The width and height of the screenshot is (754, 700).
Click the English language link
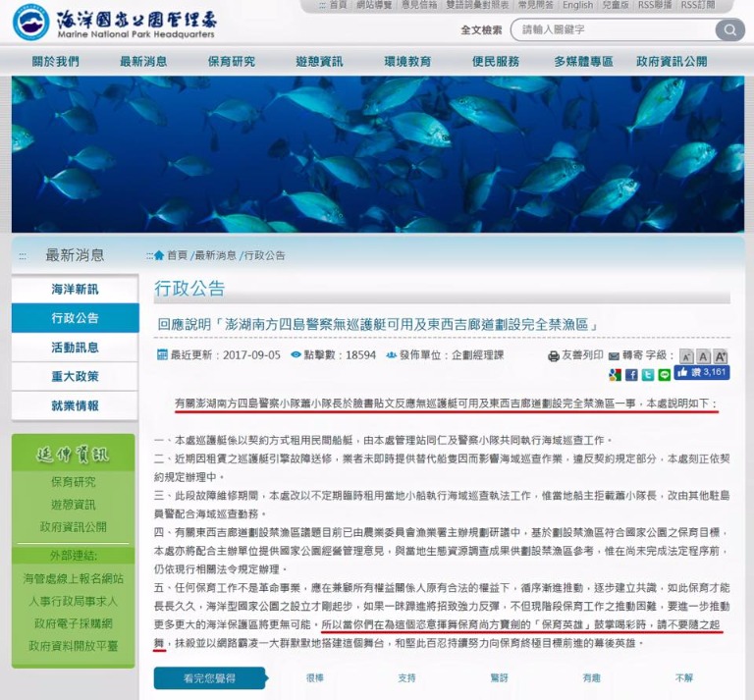(577, 6)
